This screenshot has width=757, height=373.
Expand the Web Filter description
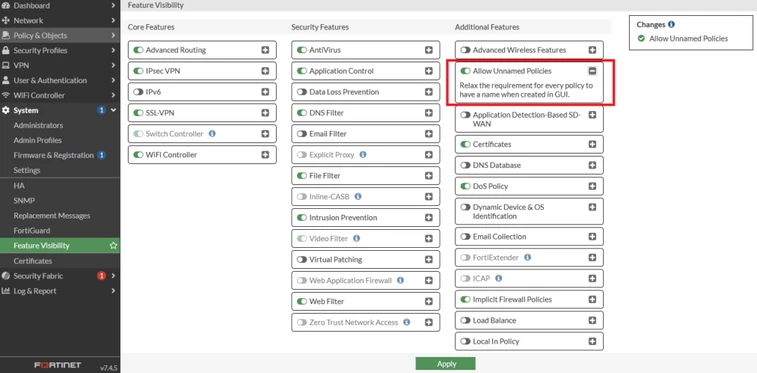[429, 301]
